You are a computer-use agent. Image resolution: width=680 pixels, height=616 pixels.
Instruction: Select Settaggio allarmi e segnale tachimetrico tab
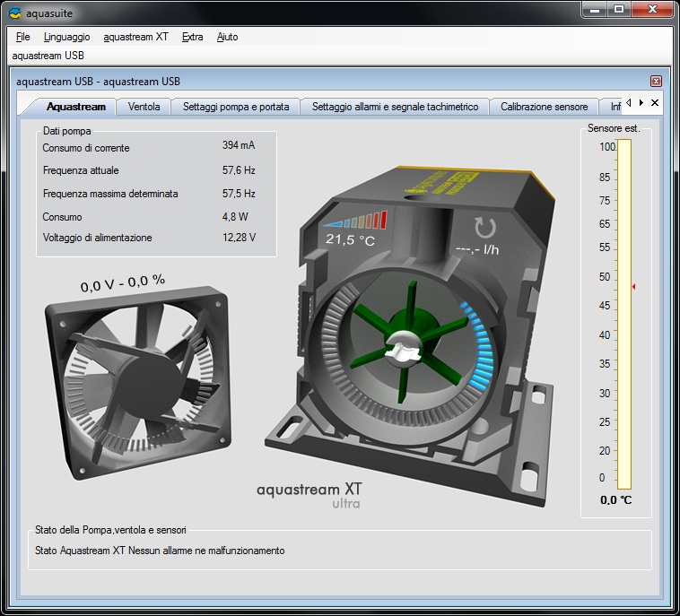pyautogui.click(x=395, y=107)
